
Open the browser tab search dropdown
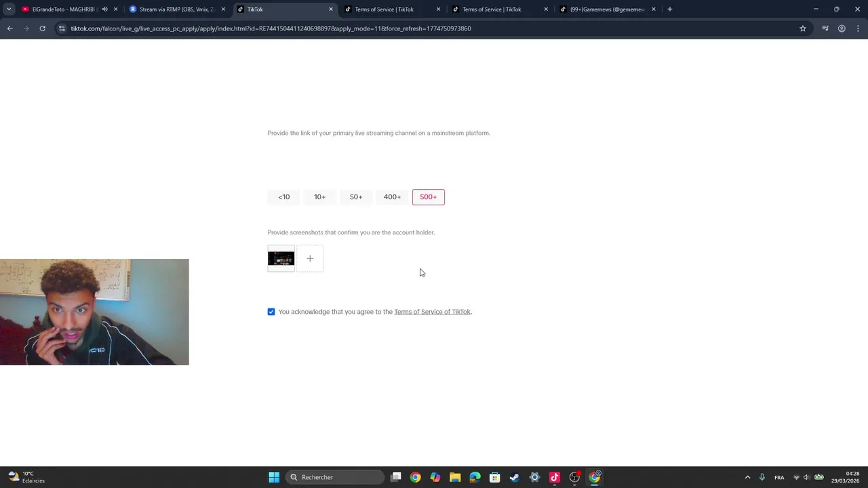point(9,9)
